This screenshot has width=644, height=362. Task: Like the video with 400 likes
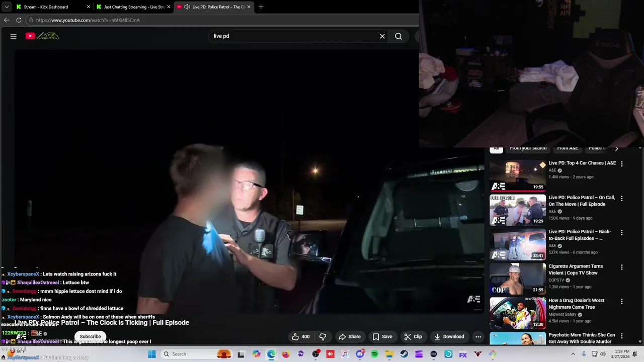(301, 337)
